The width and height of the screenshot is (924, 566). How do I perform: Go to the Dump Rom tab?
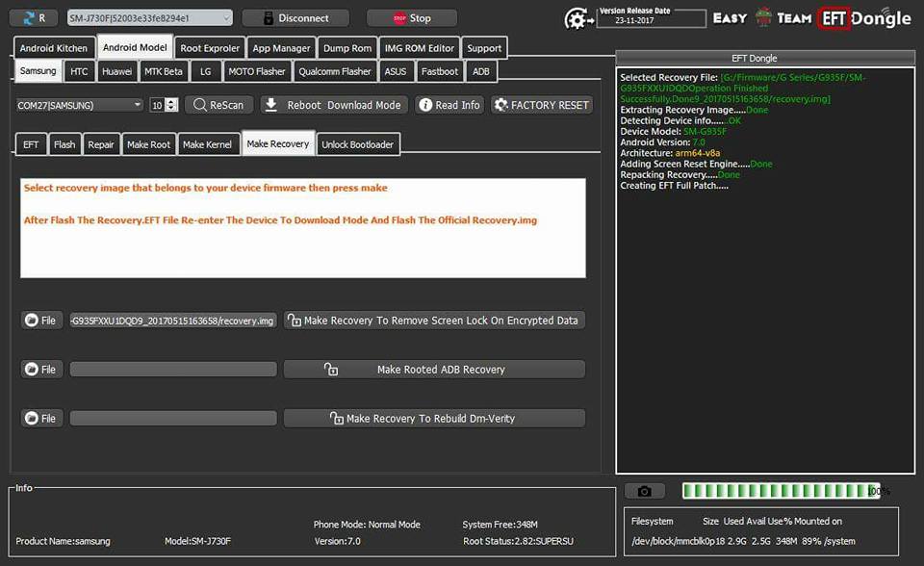[x=347, y=48]
